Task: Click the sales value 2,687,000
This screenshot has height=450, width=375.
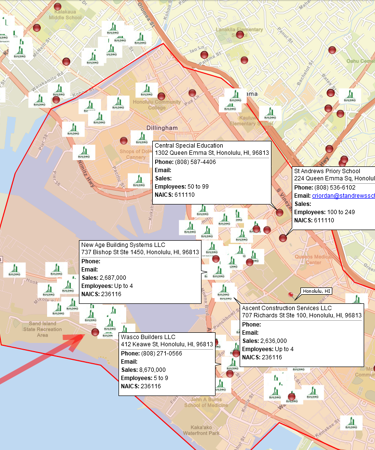Action: point(113,278)
